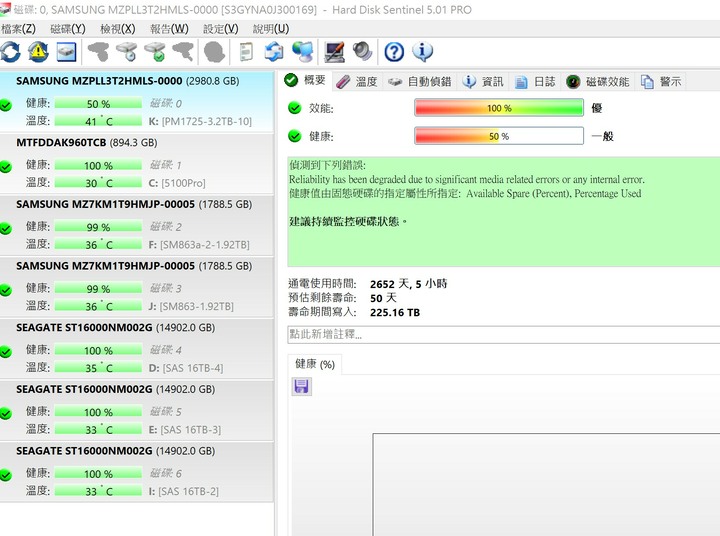Click the blue info bubble icon
This screenshot has height=536, width=720.
(x=422, y=51)
